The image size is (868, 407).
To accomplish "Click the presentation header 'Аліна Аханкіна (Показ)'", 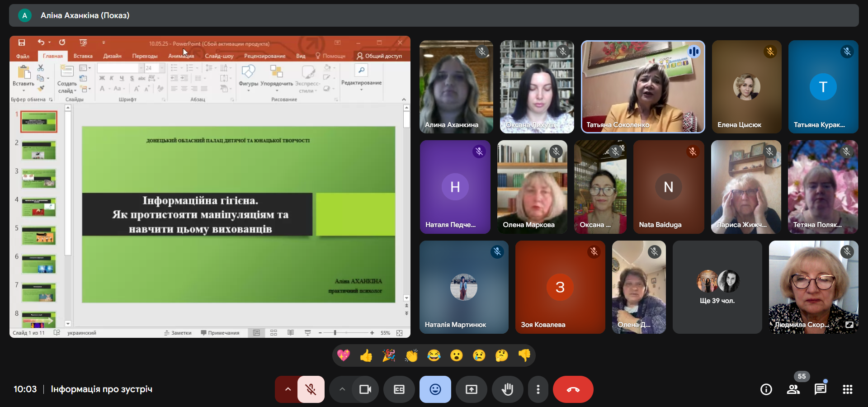I will pyautogui.click(x=85, y=15).
